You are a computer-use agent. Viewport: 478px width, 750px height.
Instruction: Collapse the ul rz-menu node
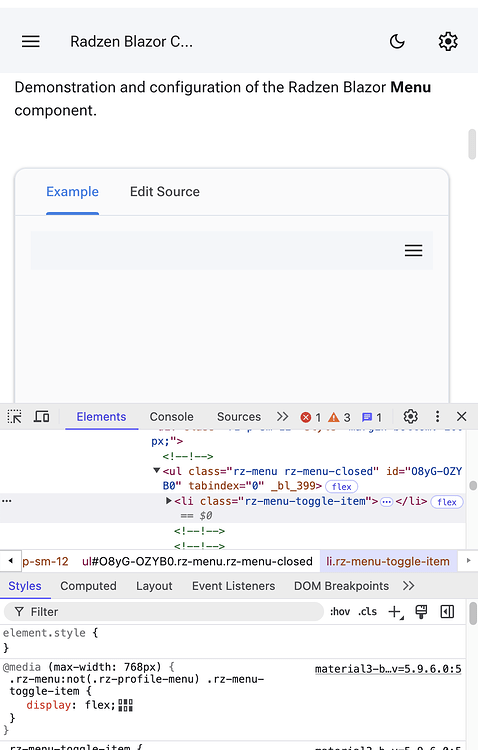pyautogui.click(x=156, y=471)
